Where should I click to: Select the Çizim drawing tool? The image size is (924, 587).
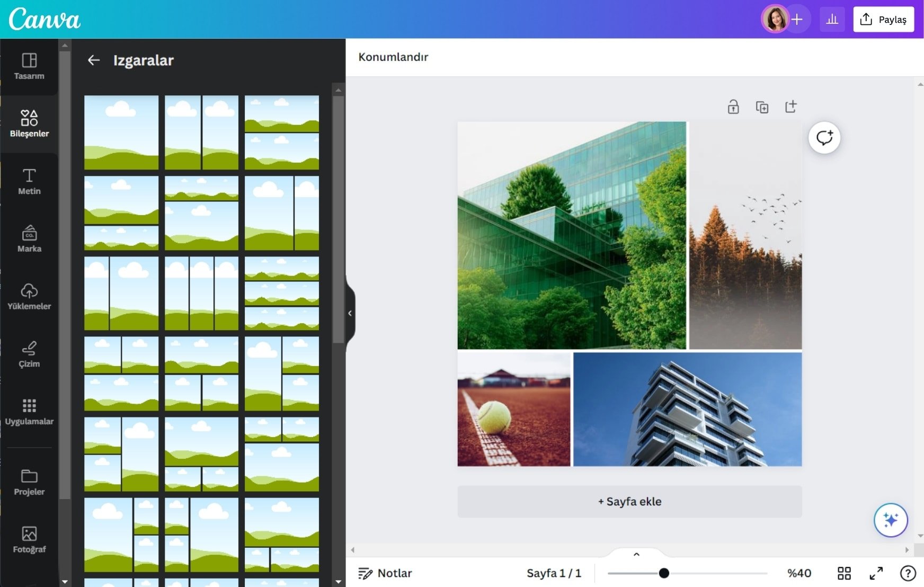tap(29, 355)
